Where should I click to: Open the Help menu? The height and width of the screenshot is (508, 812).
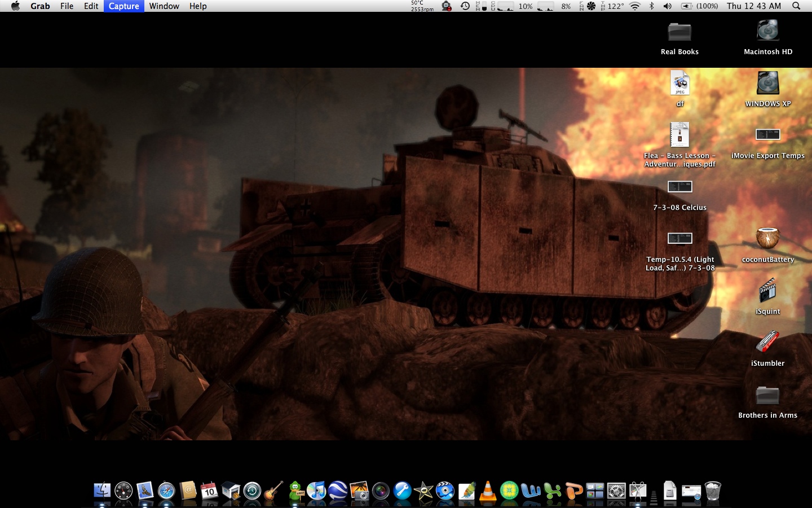coord(198,6)
